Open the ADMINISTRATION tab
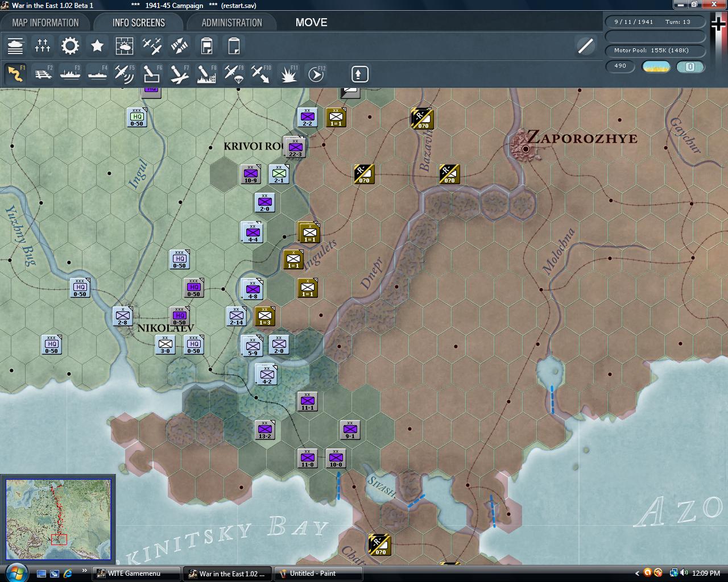Viewport: 728px width, 582px height. tap(231, 23)
